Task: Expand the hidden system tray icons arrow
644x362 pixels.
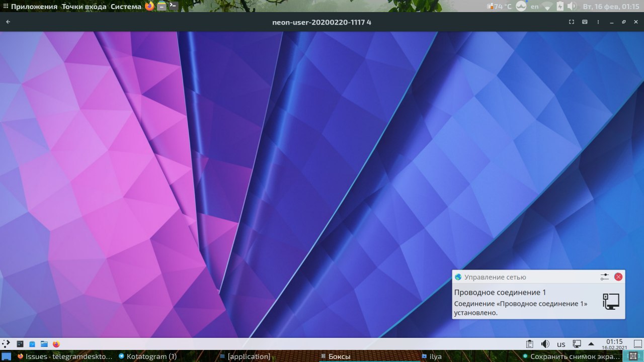Action: 591,344
